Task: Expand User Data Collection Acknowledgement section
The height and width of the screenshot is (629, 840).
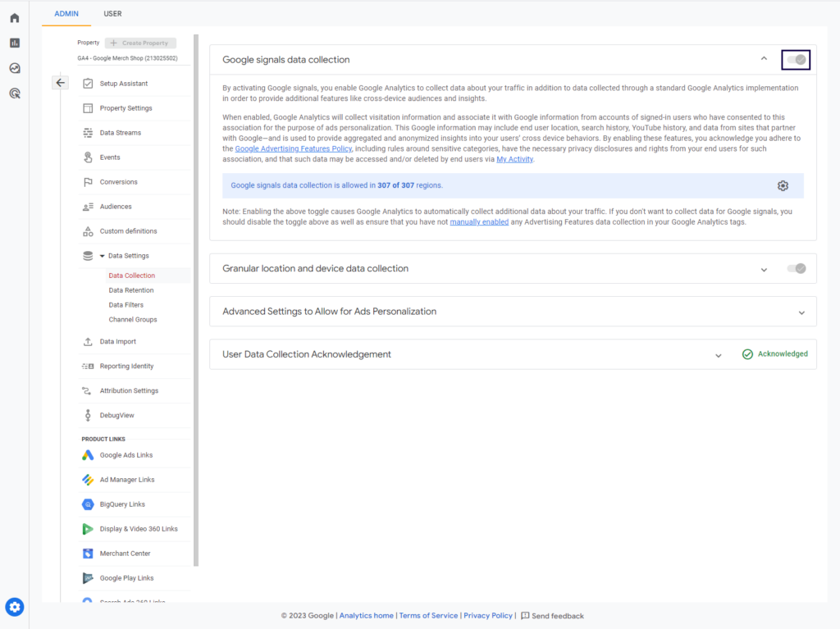Action: pos(719,354)
